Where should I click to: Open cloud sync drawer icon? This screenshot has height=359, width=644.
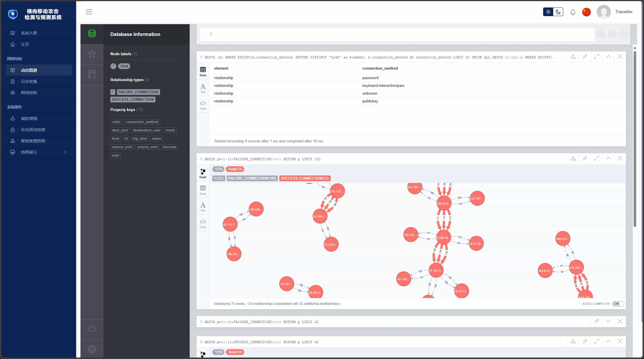click(x=92, y=329)
